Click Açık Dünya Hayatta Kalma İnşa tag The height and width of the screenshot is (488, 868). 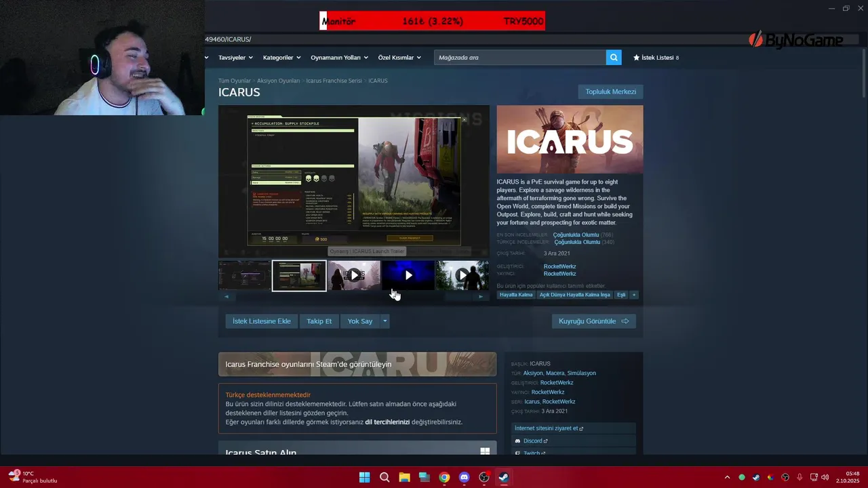[574, 295]
